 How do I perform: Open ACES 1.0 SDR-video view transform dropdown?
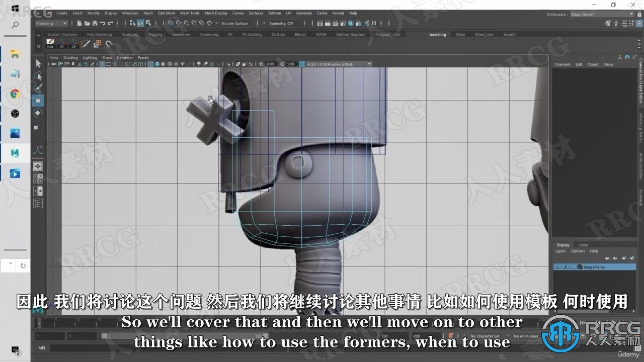pyautogui.click(x=336, y=64)
